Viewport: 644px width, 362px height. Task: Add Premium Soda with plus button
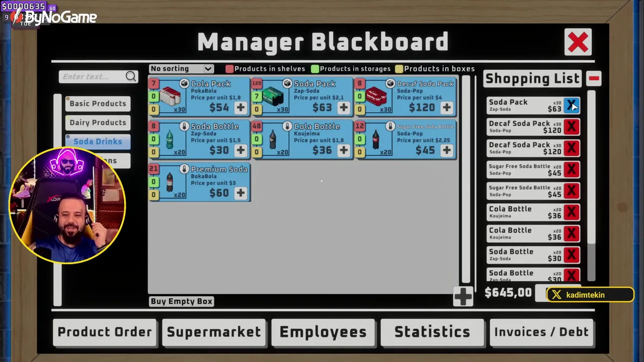point(240,193)
